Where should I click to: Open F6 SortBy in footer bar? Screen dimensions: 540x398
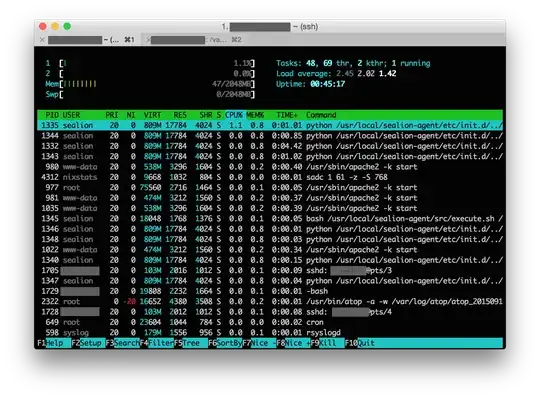coord(225,343)
